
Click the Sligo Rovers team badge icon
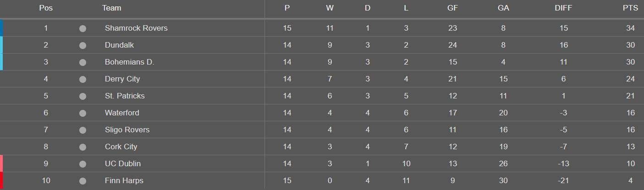83,130
